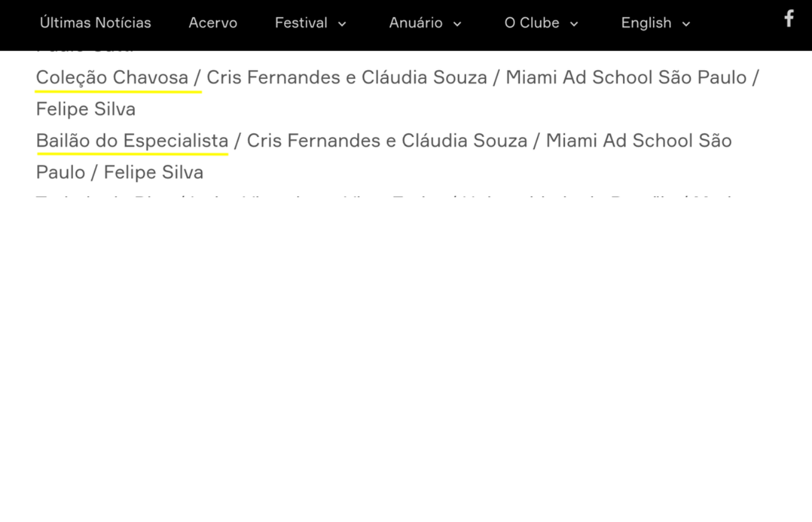Expand the English language chevron

[x=686, y=24]
